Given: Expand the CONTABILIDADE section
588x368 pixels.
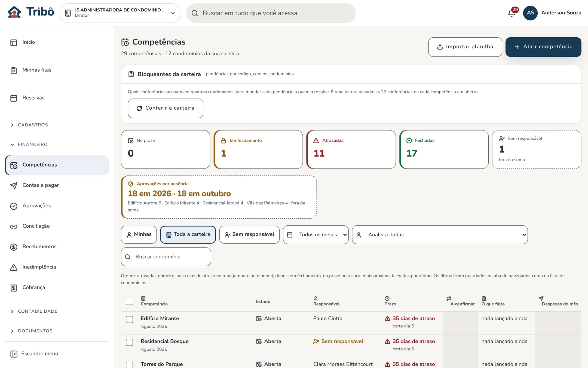Looking at the screenshot, I should (x=57, y=311).
